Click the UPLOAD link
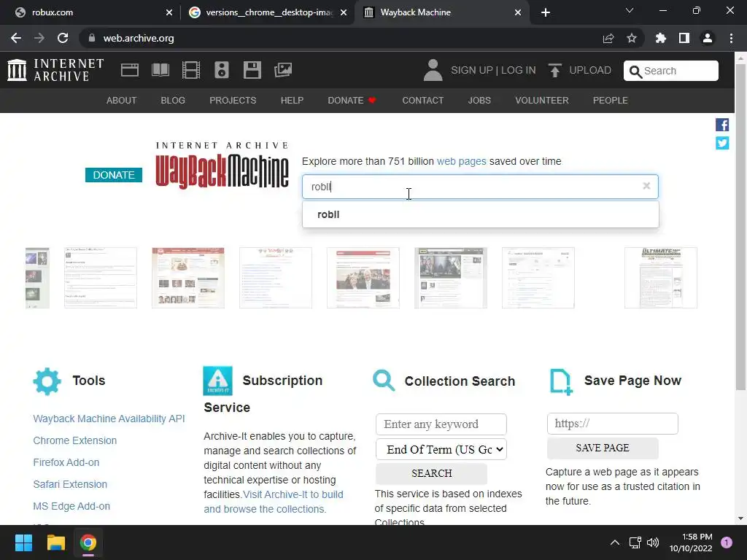 tap(590, 70)
